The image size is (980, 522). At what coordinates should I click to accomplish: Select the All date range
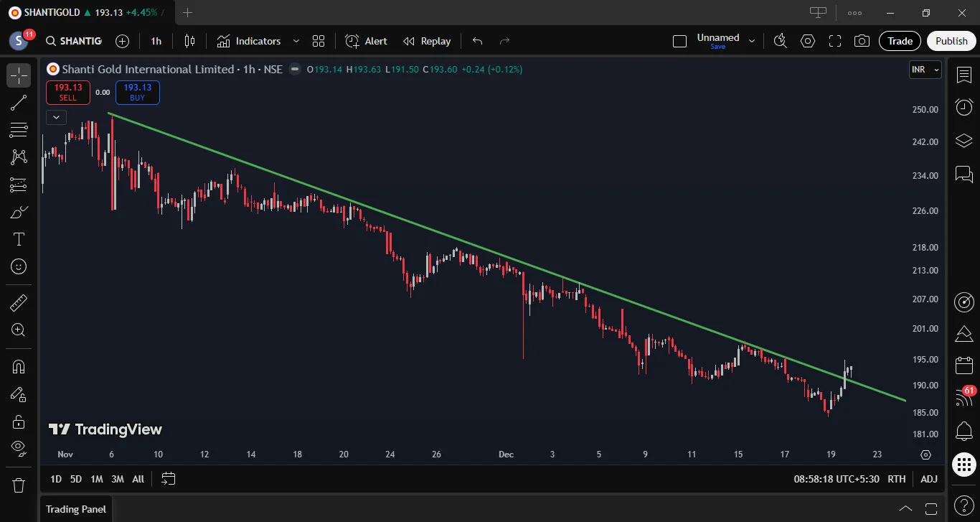click(x=138, y=479)
